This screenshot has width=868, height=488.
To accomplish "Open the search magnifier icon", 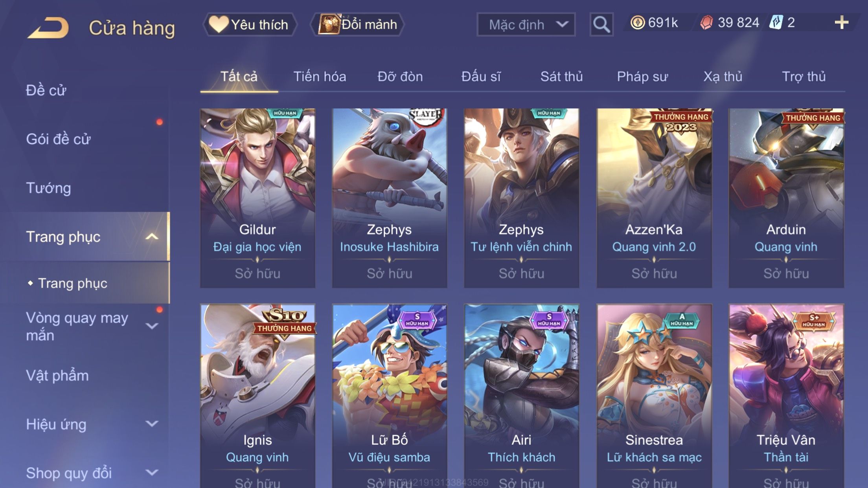I will (x=601, y=24).
